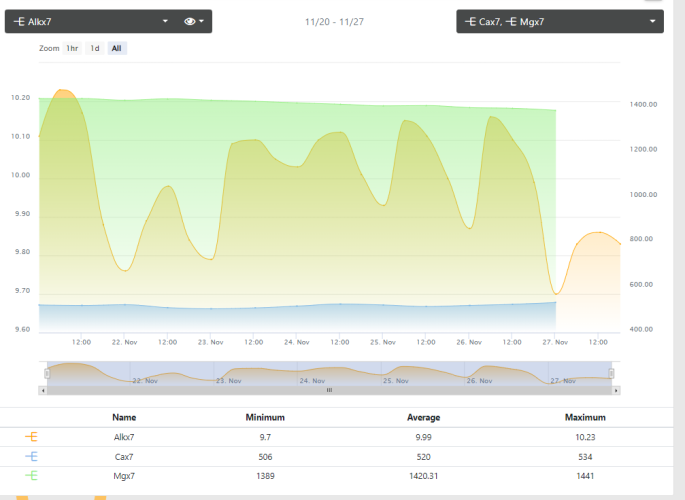The width and height of the screenshot is (685, 500).
Task: Click the Cax7 average value 520
Action: click(424, 457)
